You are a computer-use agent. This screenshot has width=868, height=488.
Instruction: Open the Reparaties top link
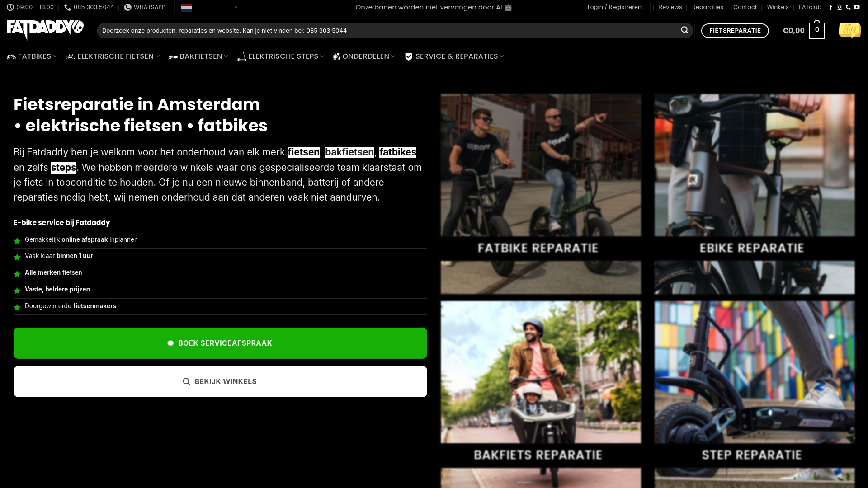pos(708,7)
